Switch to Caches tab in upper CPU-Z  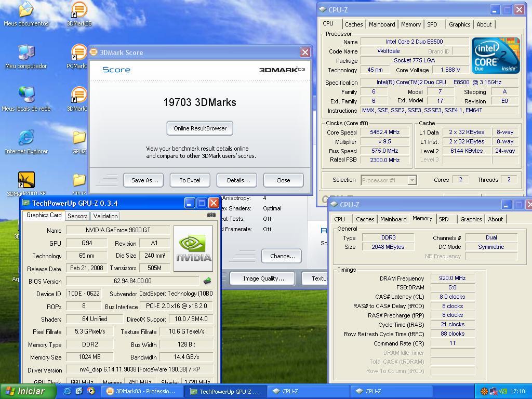[353, 24]
